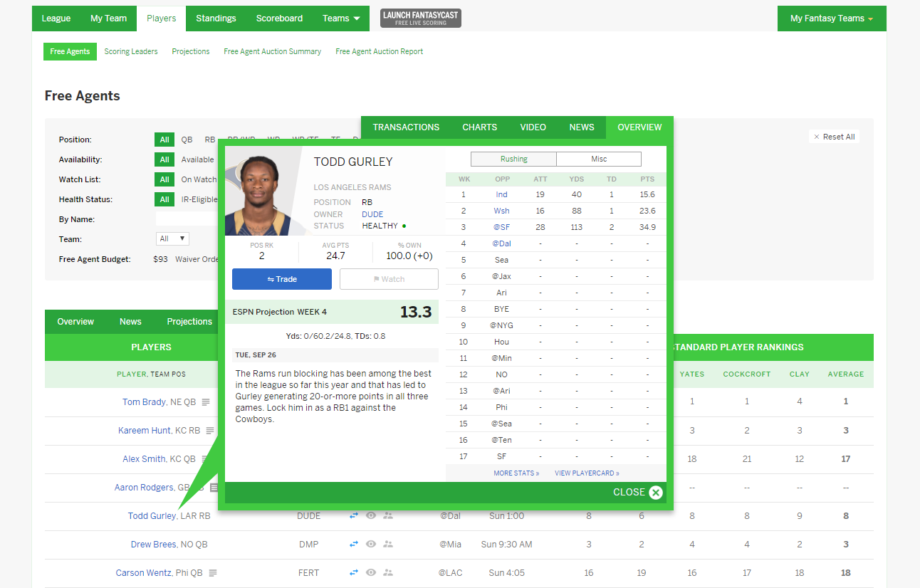Open Free Agent Auction Summary

[273, 51]
